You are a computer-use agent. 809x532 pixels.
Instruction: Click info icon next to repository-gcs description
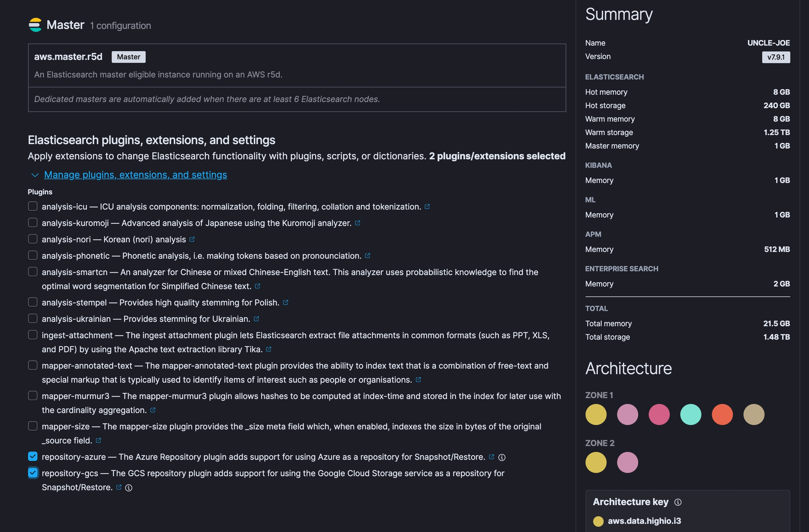coord(129,488)
